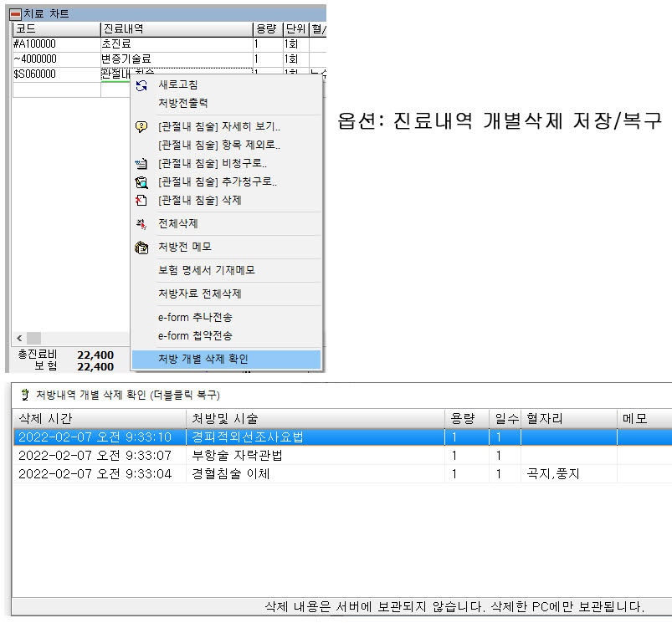Click the 비청구로 document icon
The height and width of the screenshot is (623, 672).
(141, 164)
